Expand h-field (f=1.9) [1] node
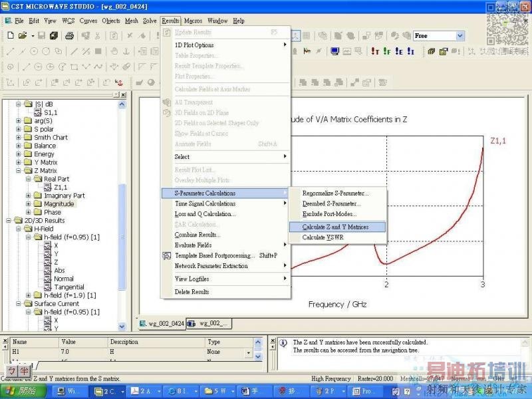This screenshot has width=532, height=399. point(29,295)
